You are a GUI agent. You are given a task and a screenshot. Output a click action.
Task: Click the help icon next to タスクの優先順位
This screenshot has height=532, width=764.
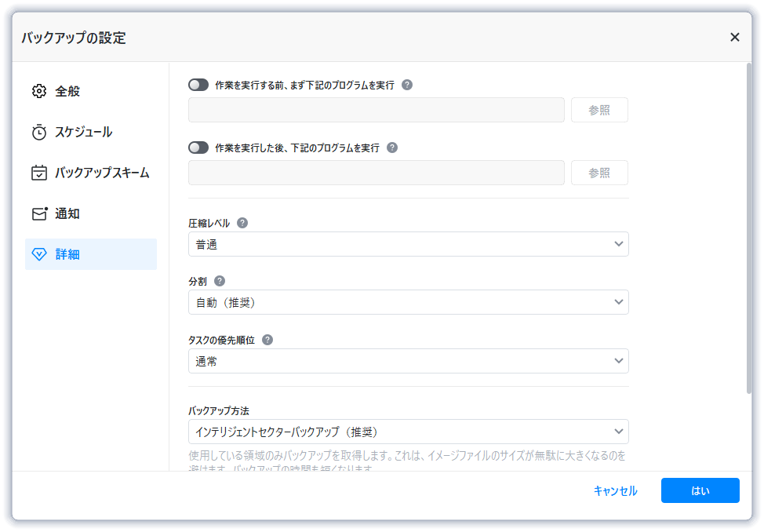click(x=267, y=340)
